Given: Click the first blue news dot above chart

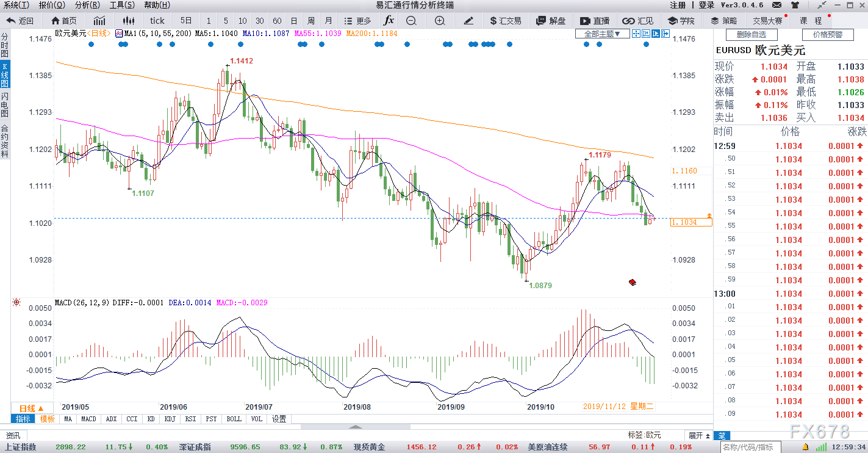Looking at the screenshot, I should pos(91,44).
